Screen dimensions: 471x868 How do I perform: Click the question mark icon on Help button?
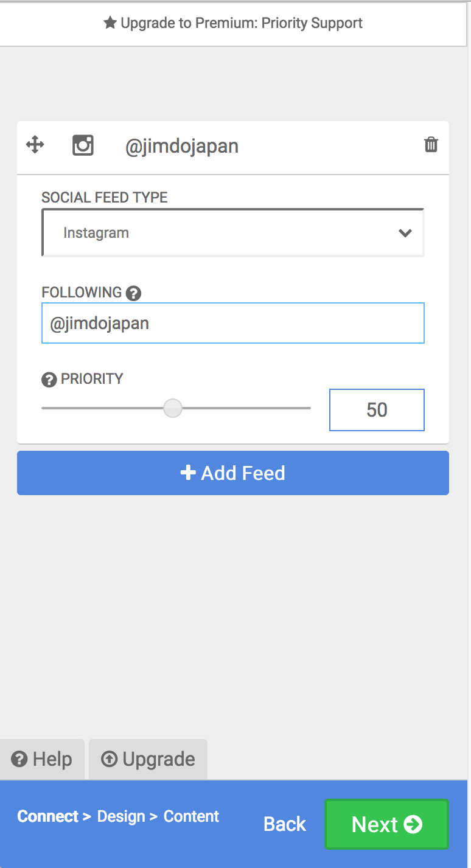[x=21, y=759]
